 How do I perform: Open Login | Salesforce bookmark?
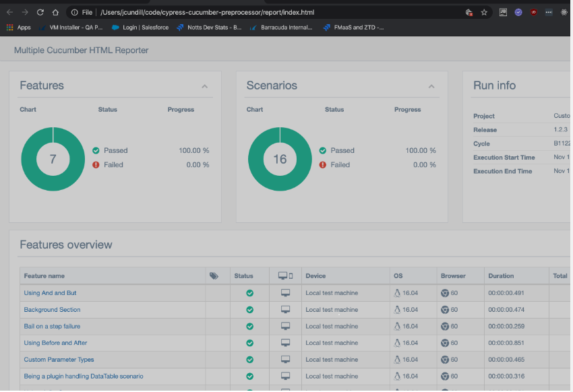pos(140,28)
